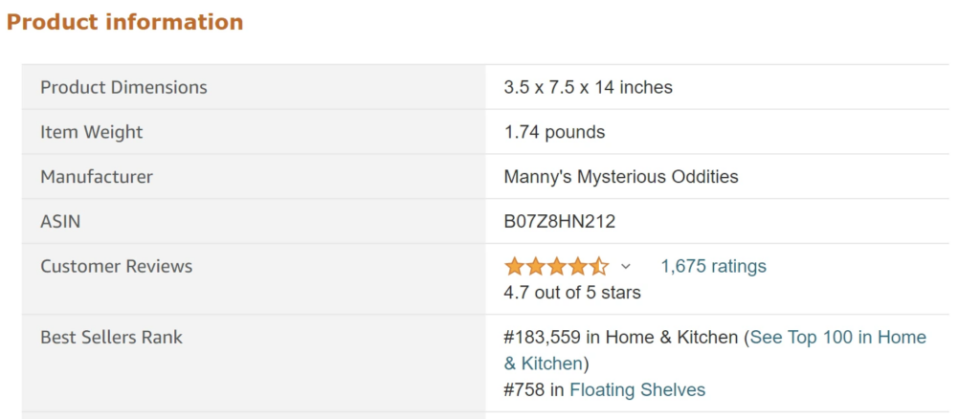Image resolution: width=980 pixels, height=419 pixels.
Task: Click the ASIN code B07Z8HN212
Action: [x=559, y=222]
